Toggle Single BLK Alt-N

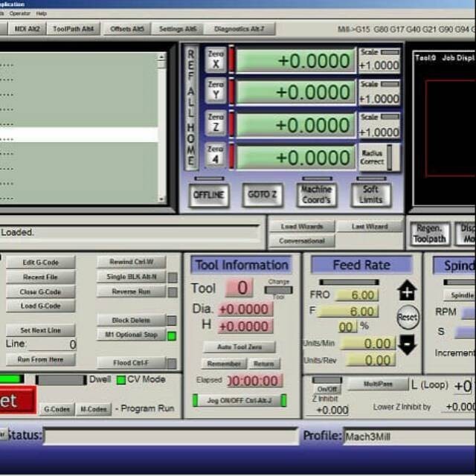tap(132, 277)
